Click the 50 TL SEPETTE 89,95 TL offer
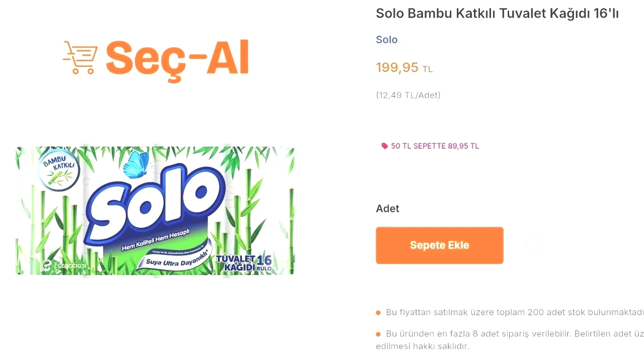Viewport: 644px width, 362px height. coord(435,146)
